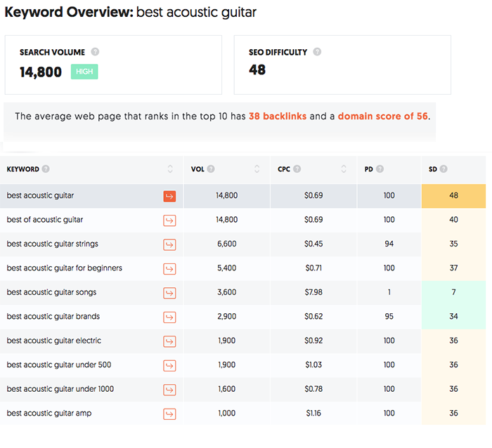Click help icon beside SD column header
492x448 pixels.
tap(444, 169)
